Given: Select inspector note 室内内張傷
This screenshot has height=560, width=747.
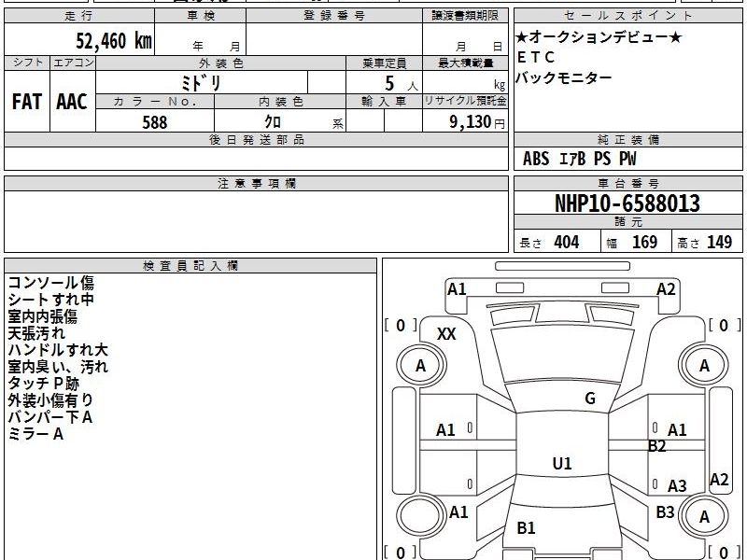Looking at the screenshot, I should (x=42, y=316).
